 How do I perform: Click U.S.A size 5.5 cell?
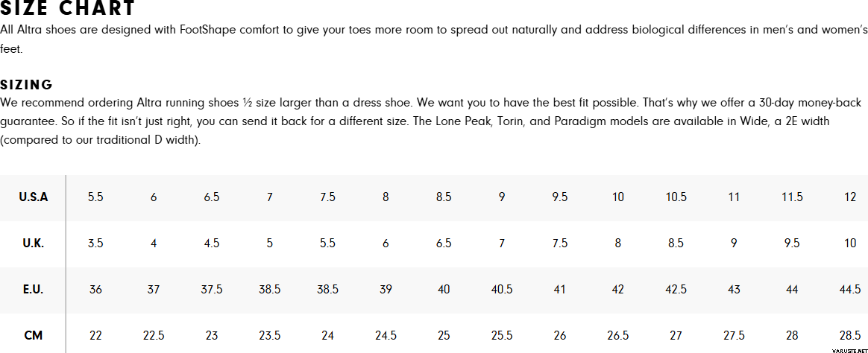tap(95, 197)
